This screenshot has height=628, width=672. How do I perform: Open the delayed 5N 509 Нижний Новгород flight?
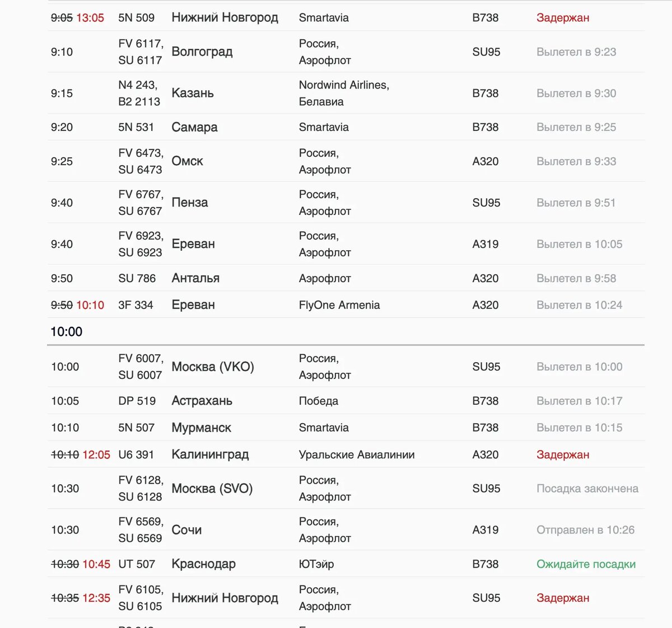[346, 17]
